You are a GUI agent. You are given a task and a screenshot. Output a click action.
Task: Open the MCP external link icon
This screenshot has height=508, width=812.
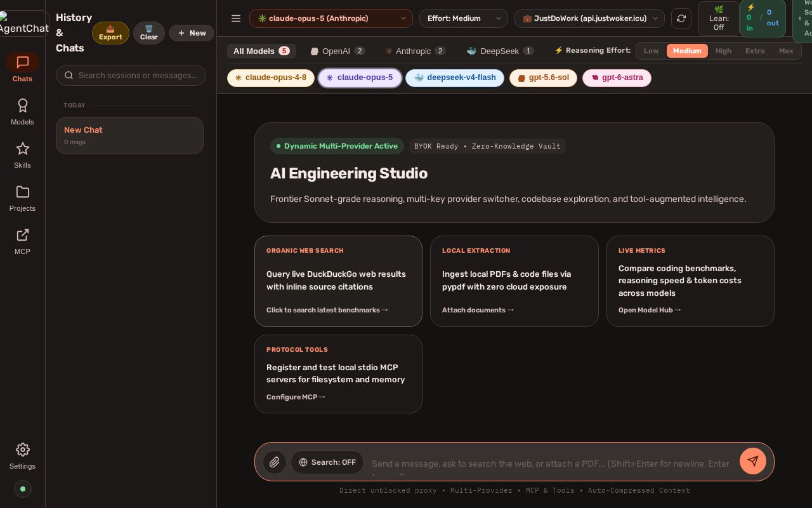[x=23, y=235]
